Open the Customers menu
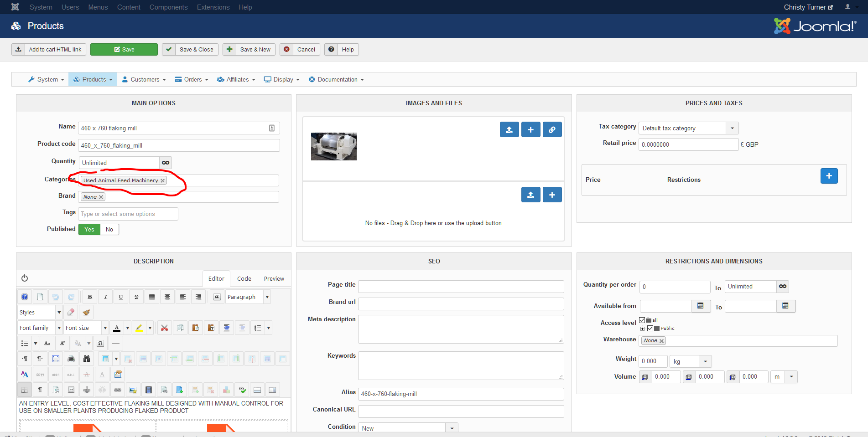Screen dimensions: 868x437 [144, 79]
